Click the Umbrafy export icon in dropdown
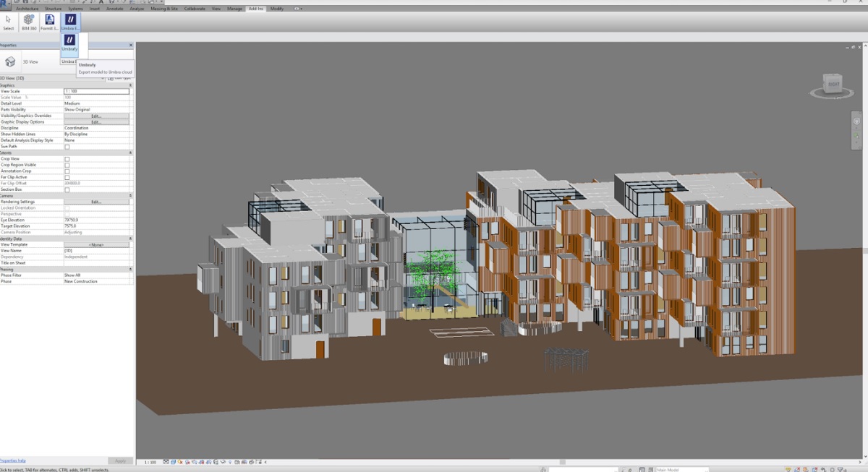868x472 pixels. pyautogui.click(x=69, y=42)
